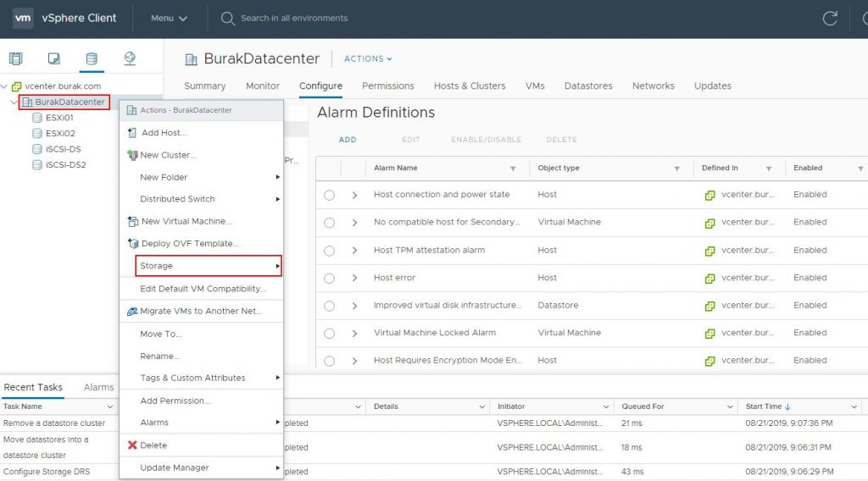868x481 pixels.
Task: Click the datacenter icon beside BurakDatacenter title
Action: click(x=191, y=59)
